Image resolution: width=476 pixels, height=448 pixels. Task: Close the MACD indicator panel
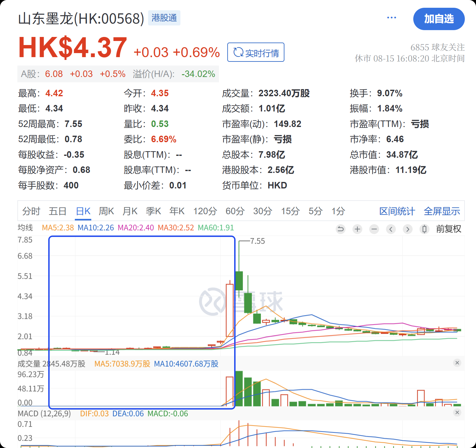point(457,413)
